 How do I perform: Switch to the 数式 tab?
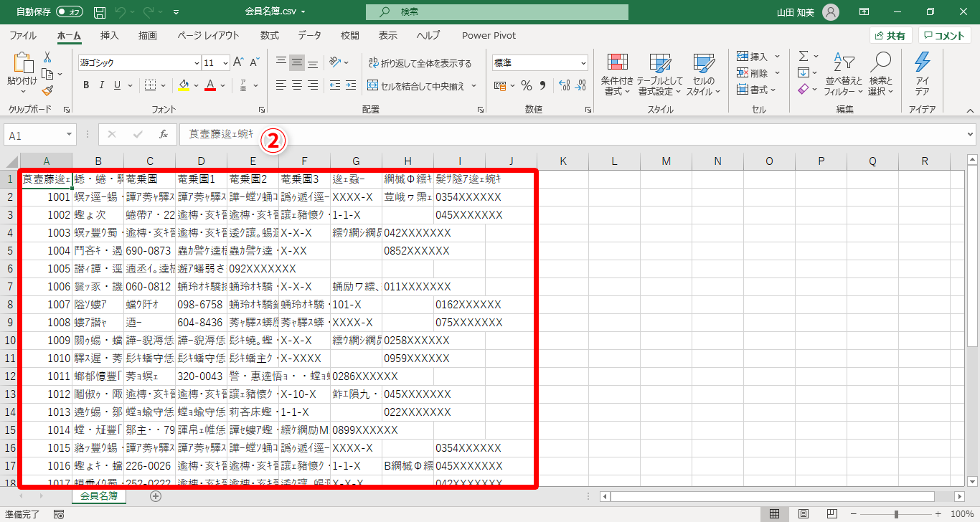tap(270, 36)
